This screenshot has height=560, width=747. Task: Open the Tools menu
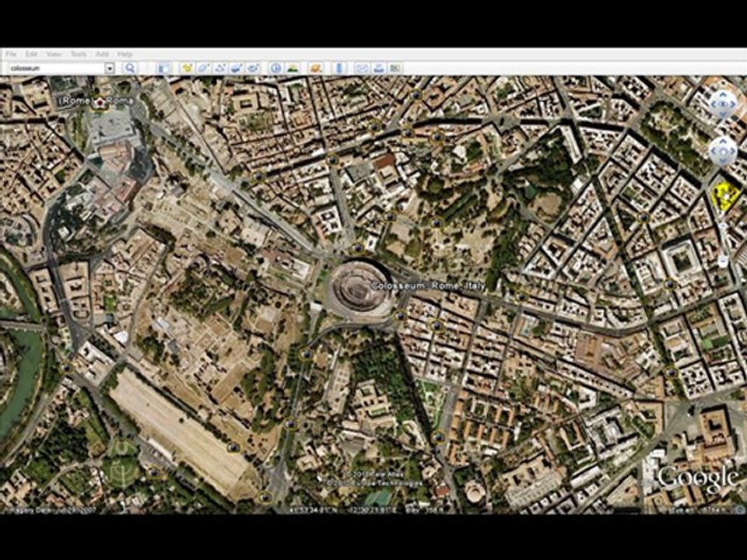coord(79,54)
